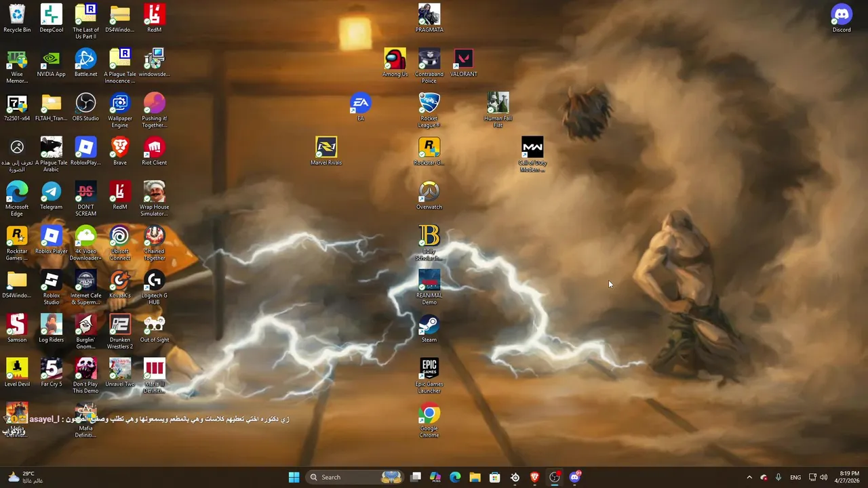Select the FLTAH_Tran folder icon
Viewport: 868px width, 488px height.
(x=52, y=107)
